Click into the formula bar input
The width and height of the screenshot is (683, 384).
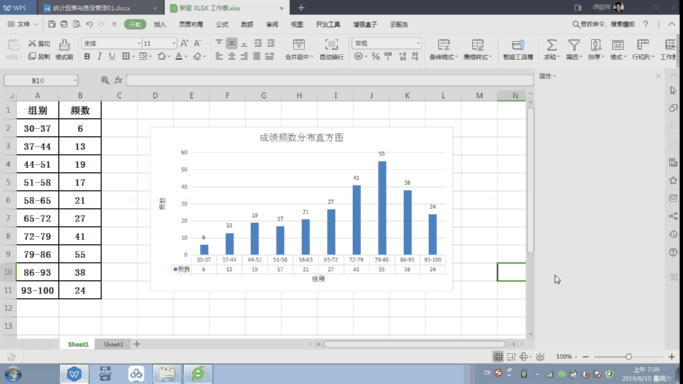pos(330,80)
